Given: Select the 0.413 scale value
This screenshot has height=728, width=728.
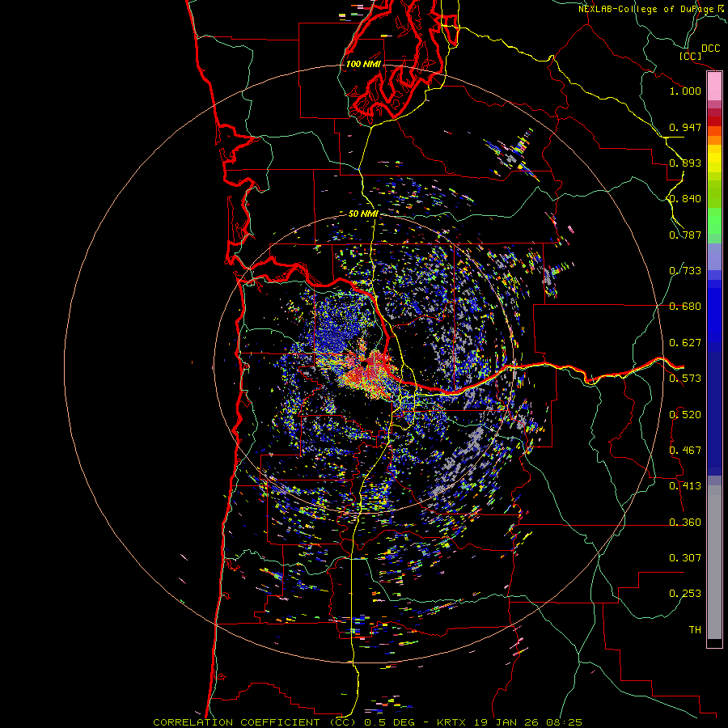Looking at the screenshot, I should 685,486.
